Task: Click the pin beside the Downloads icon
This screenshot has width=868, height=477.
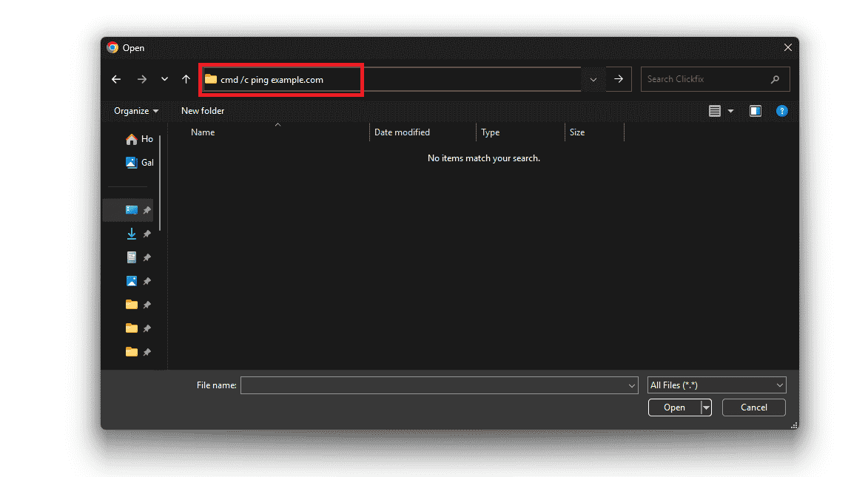Action: (x=147, y=234)
